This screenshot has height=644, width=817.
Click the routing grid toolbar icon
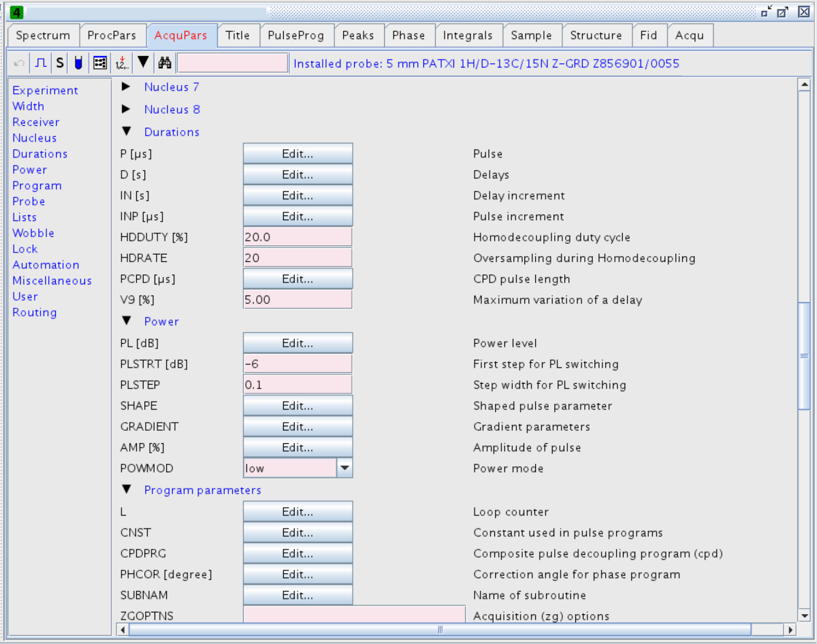pyautogui.click(x=100, y=63)
